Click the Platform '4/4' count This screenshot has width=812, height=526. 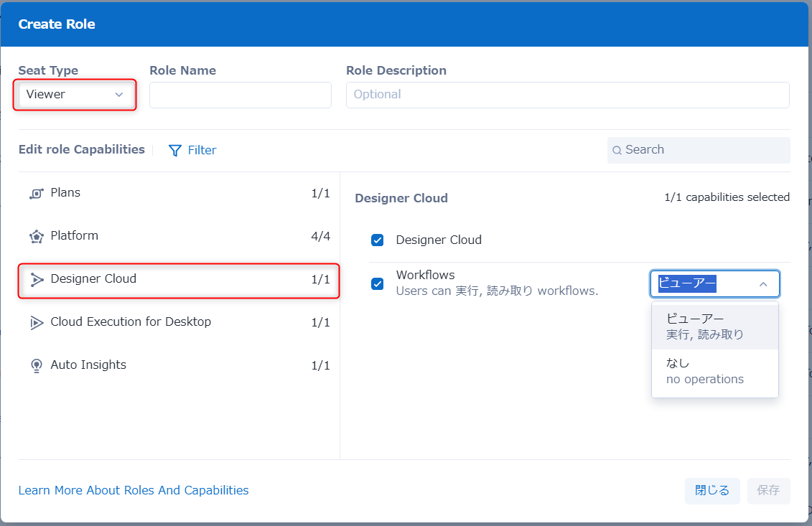(x=320, y=237)
